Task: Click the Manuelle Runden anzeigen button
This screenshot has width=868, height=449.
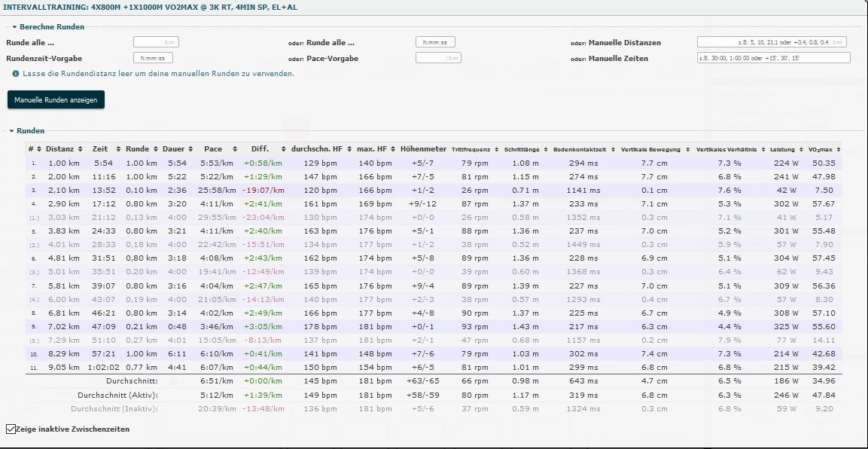Action: (56, 99)
